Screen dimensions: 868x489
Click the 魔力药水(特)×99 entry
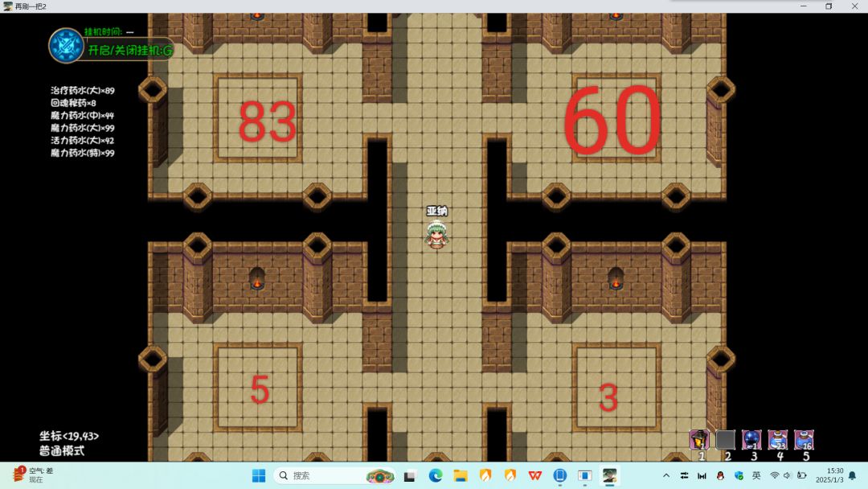(x=83, y=153)
